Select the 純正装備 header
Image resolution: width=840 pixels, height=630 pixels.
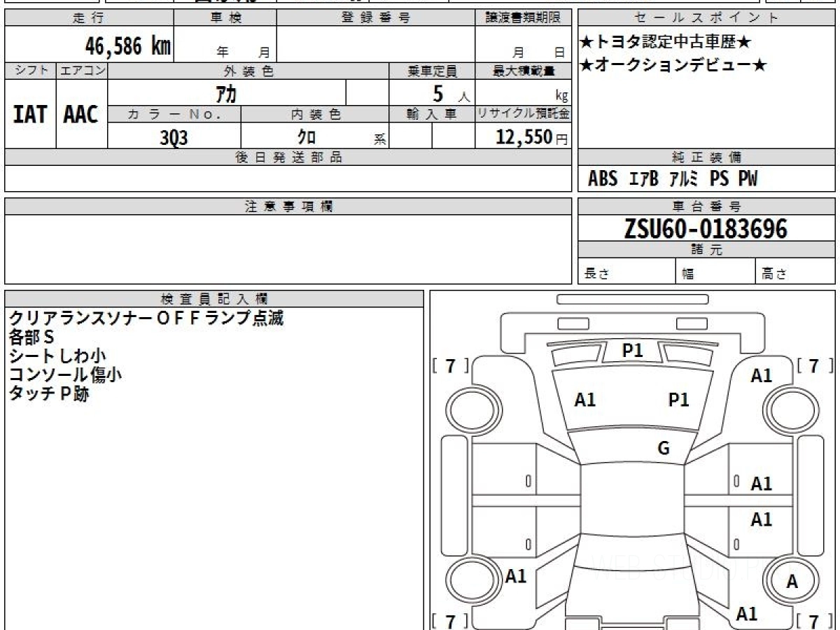[706, 158]
